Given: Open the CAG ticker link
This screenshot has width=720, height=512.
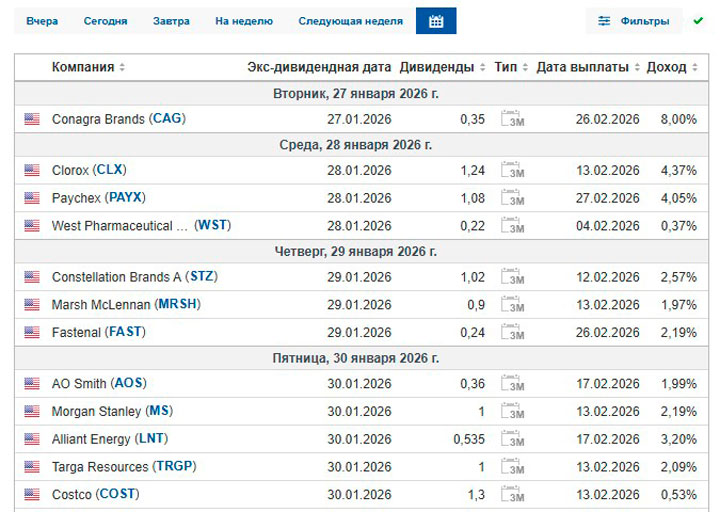Looking at the screenshot, I should pos(167,119).
